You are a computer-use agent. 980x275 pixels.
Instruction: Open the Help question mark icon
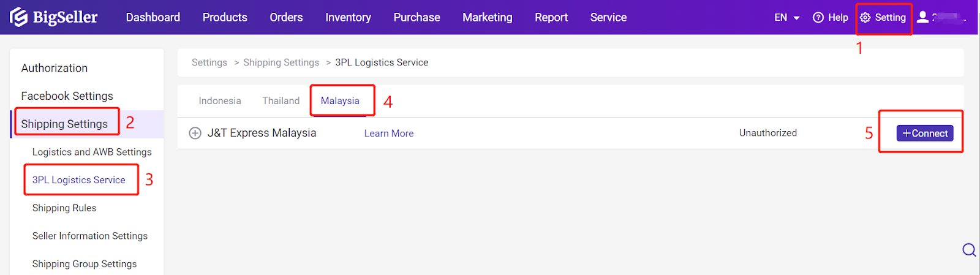tap(818, 18)
